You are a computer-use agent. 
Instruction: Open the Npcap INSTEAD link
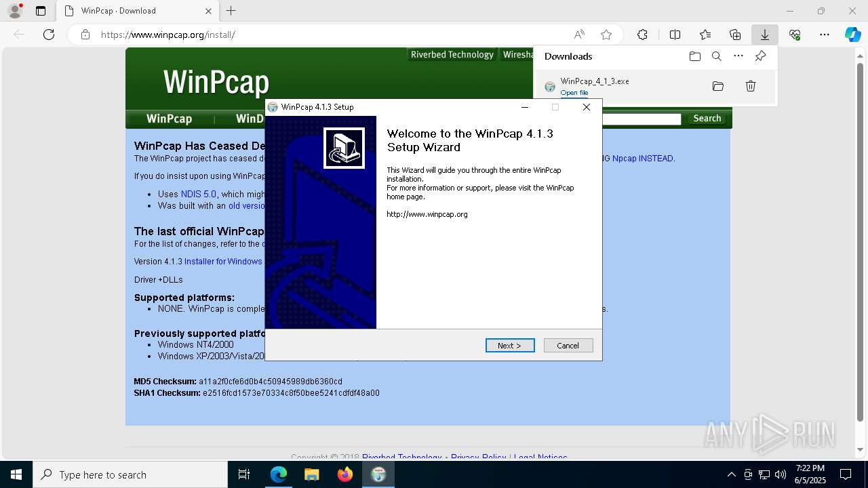point(642,159)
